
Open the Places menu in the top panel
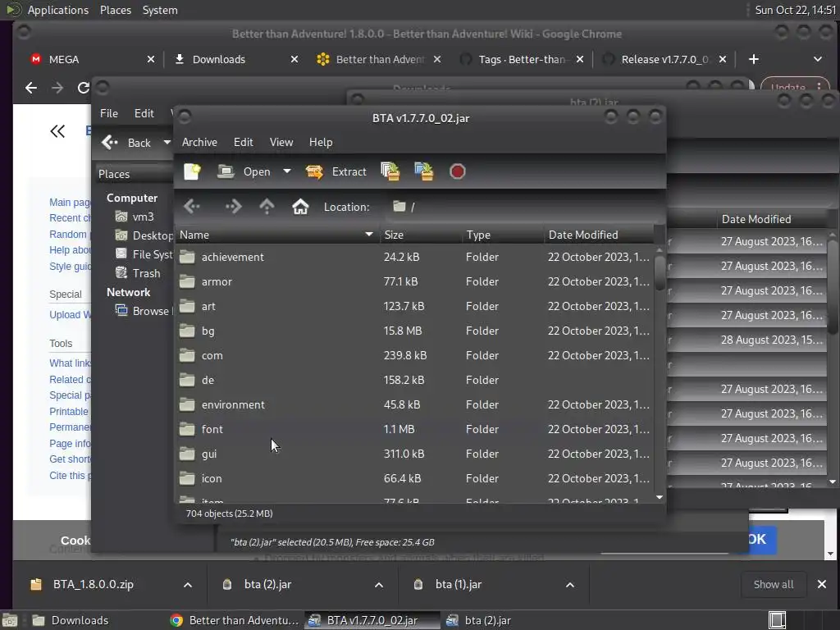[x=116, y=10]
